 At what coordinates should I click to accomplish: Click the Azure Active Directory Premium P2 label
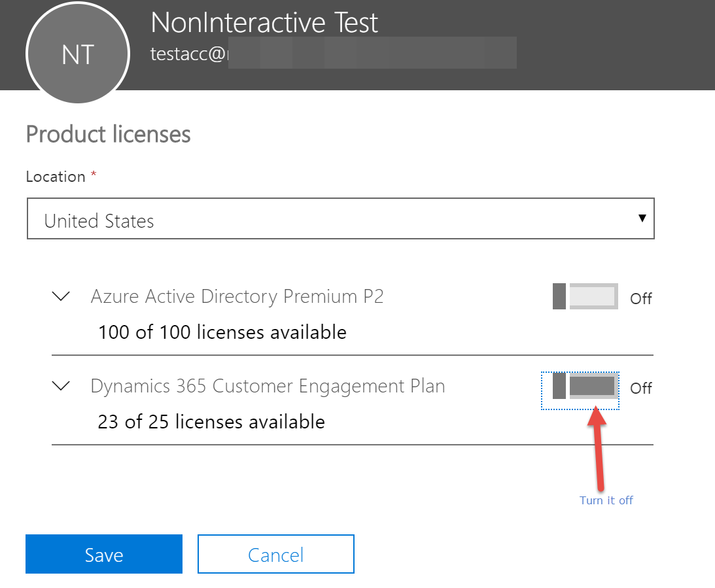coord(237,297)
